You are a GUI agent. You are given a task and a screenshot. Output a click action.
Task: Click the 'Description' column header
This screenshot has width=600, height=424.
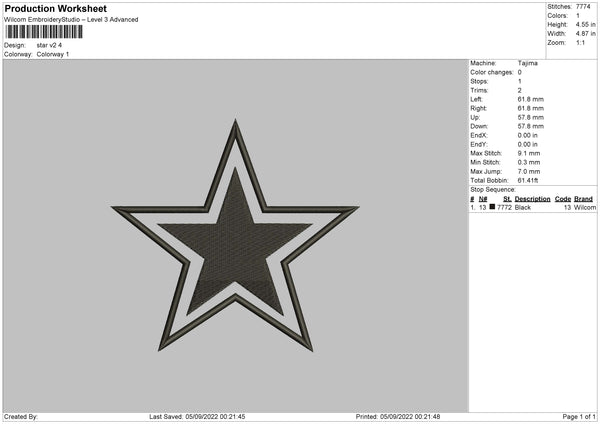pyautogui.click(x=532, y=199)
